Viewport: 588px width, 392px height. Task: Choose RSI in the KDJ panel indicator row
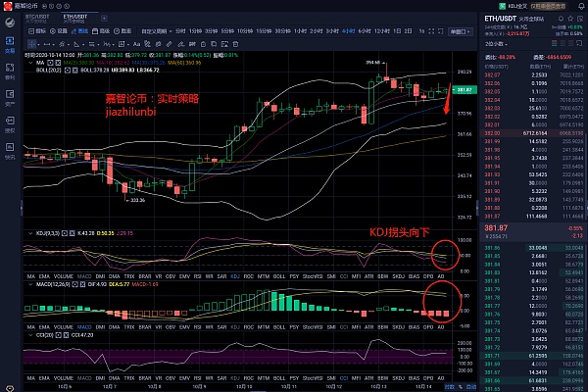197,276
